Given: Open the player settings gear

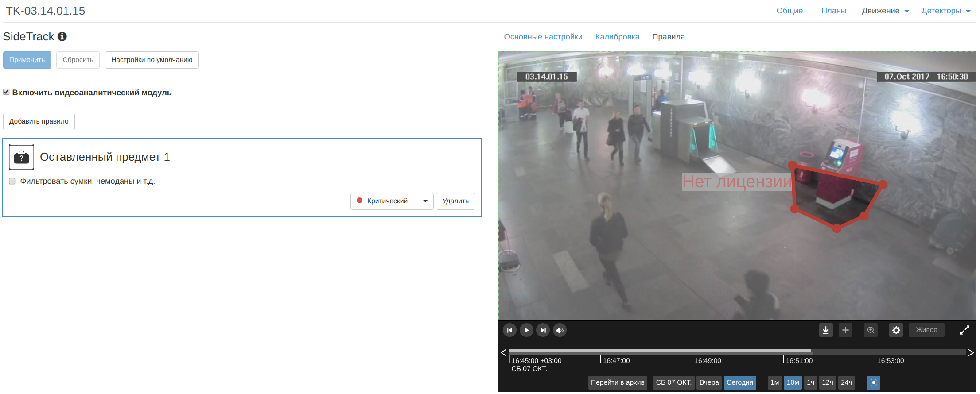Looking at the screenshot, I should (x=896, y=330).
